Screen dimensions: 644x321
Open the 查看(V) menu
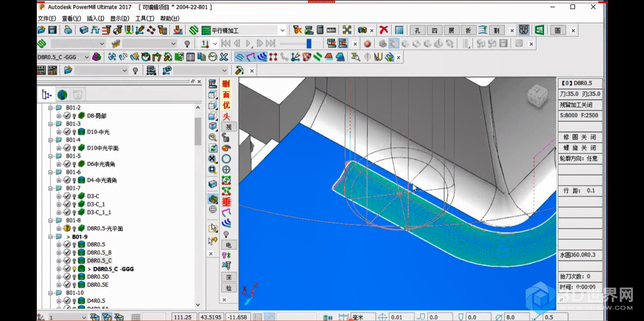point(72,18)
